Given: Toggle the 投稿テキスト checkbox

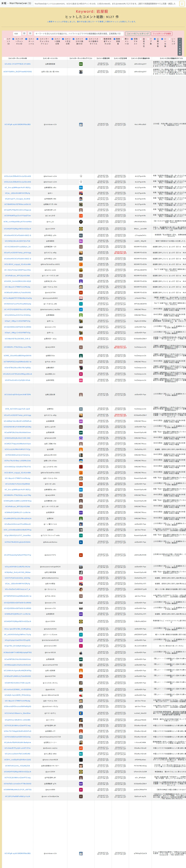Looking at the screenshot, I should 132,39.
